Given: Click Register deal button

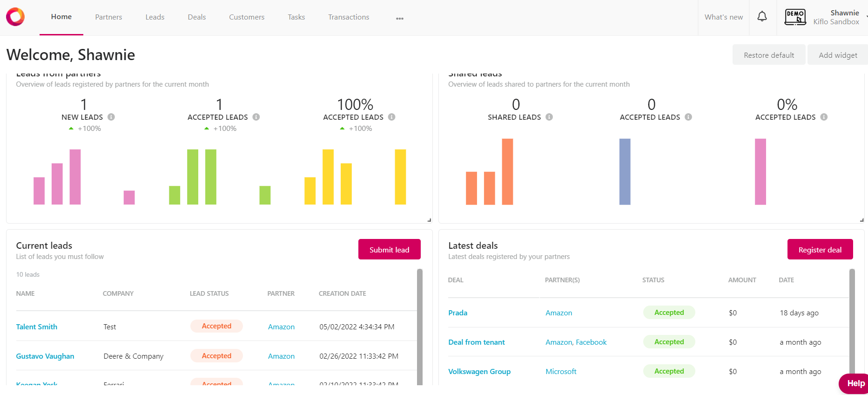Looking at the screenshot, I should coord(820,250).
